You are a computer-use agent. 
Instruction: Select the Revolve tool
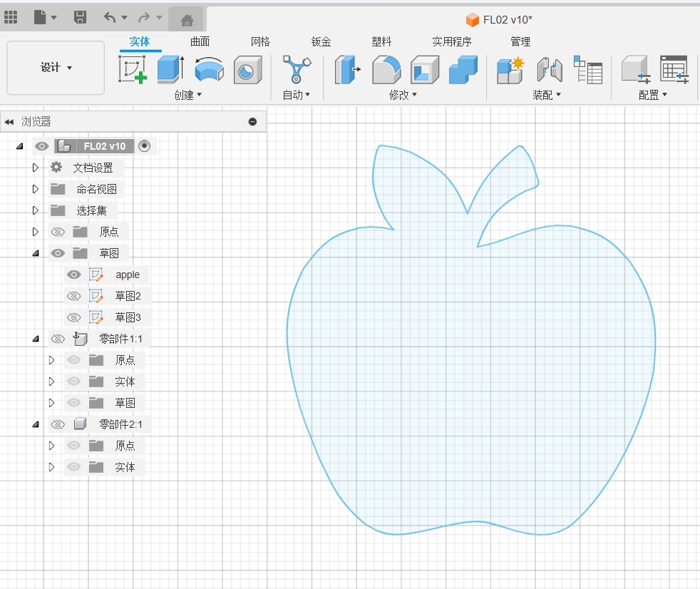209,69
